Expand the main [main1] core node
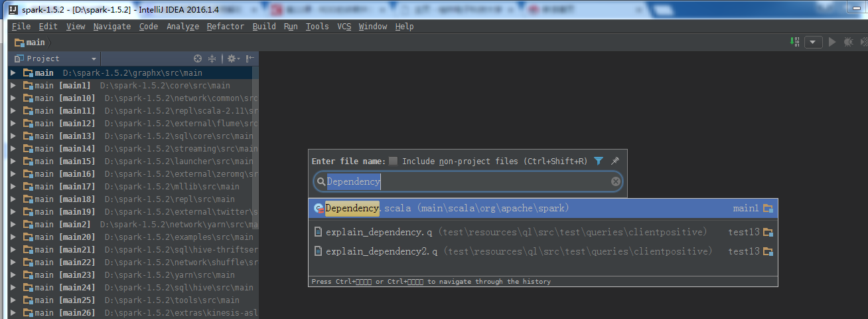 13,85
